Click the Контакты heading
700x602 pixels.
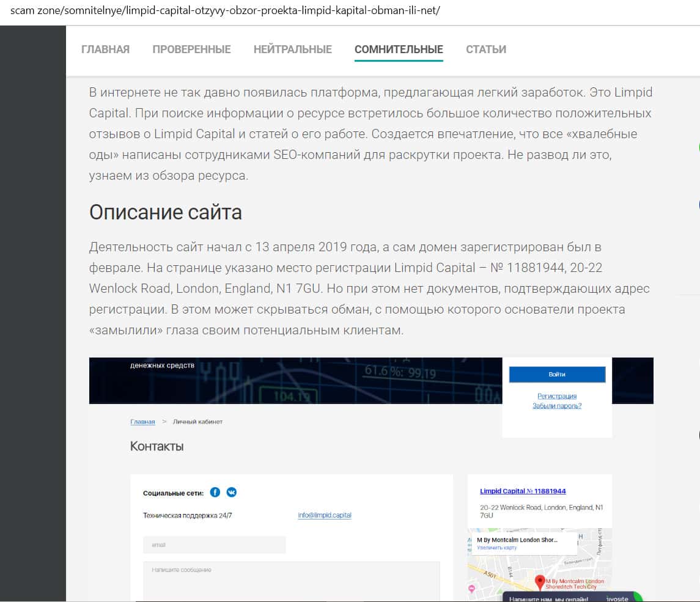click(x=157, y=446)
